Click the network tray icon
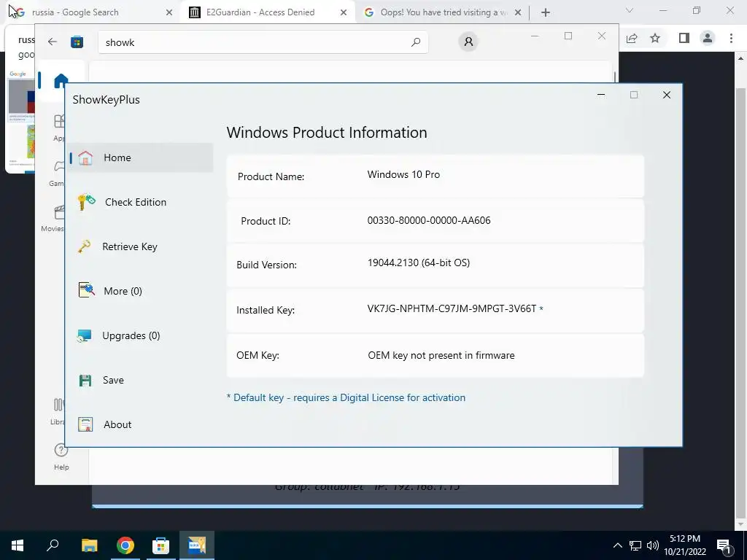 tap(635, 545)
